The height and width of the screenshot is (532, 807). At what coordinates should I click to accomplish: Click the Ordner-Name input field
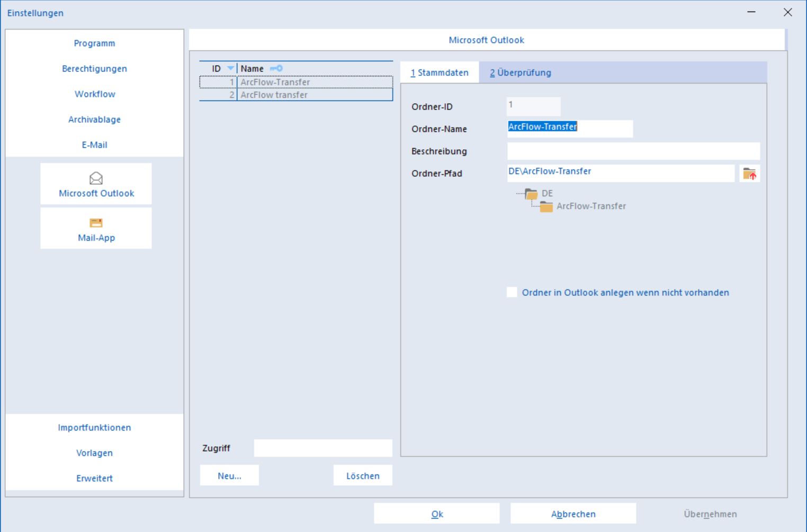pyautogui.click(x=570, y=129)
